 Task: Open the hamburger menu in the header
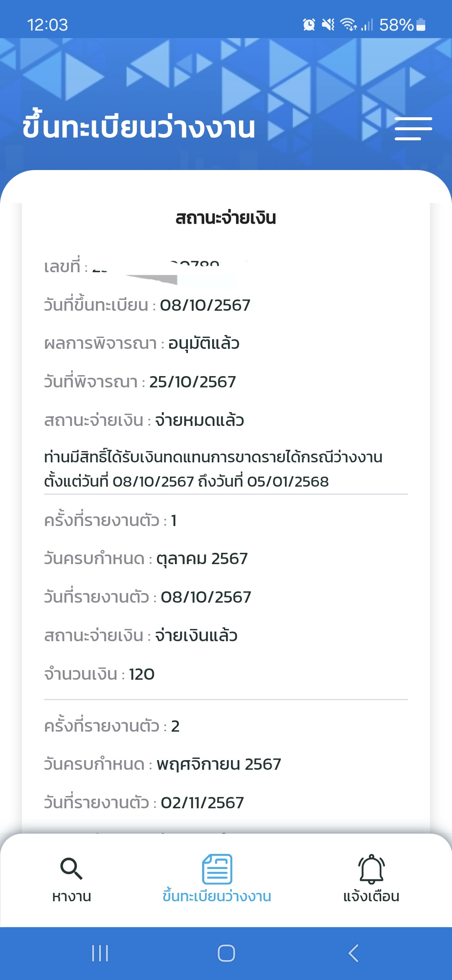tap(413, 129)
